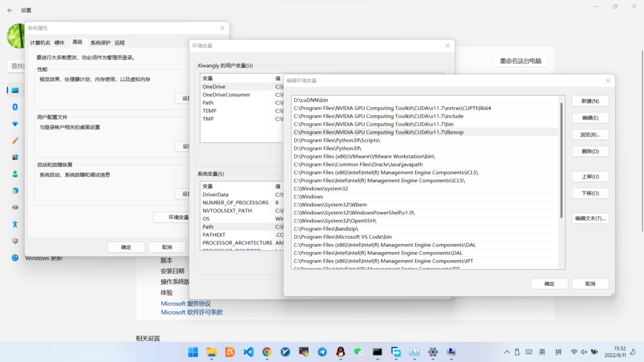The height and width of the screenshot is (362, 644).
Task: Click the Wi-Fi icon in the system tray
Action: [x=574, y=352]
